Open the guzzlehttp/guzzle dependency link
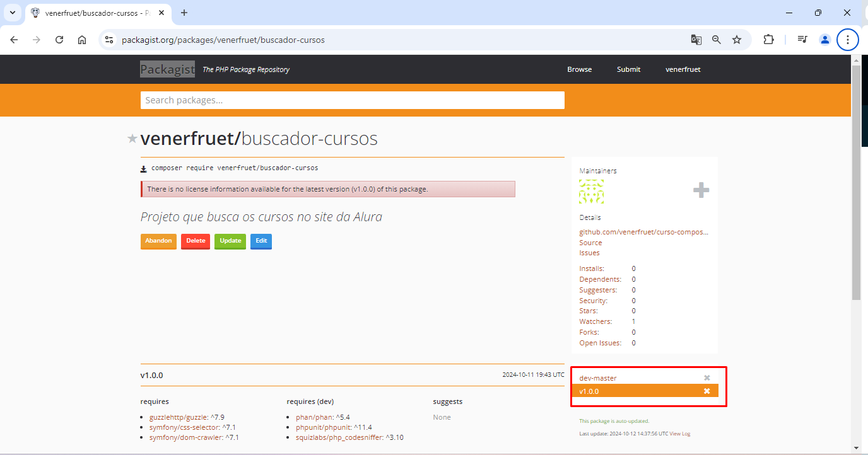This screenshot has width=868, height=455. [x=178, y=417]
